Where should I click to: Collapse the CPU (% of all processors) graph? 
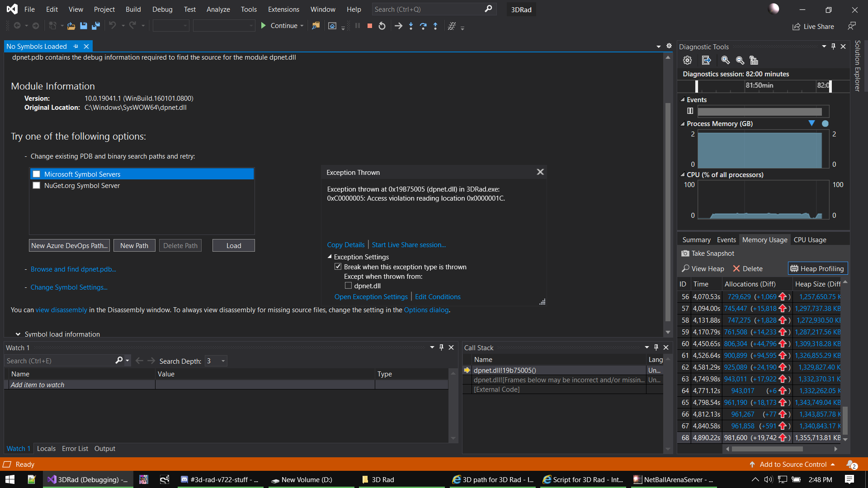click(683, 175)
